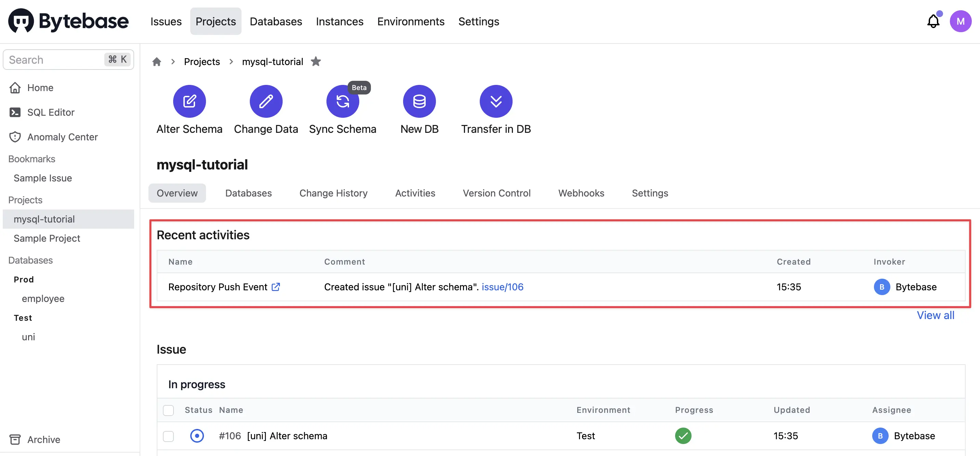The height and width of the screenshot is (456, 980).
Task: Click the Alter Schema icon
Action: (190, 101)
